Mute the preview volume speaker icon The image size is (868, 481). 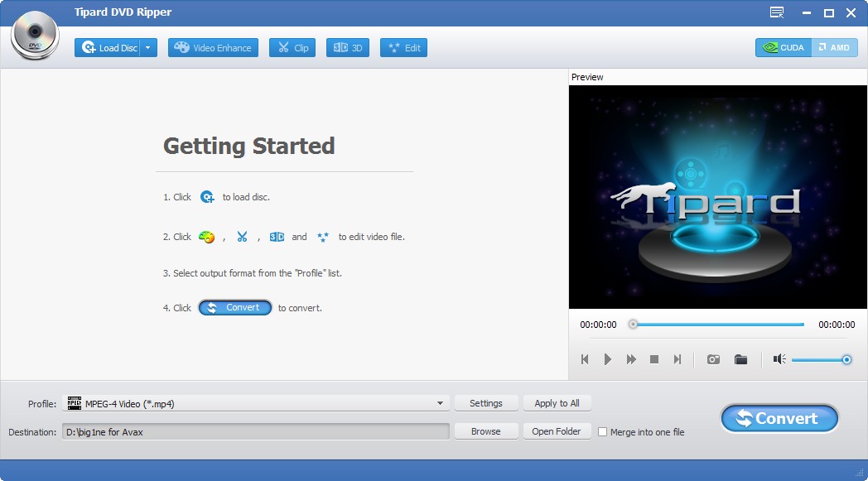(779, 359)
